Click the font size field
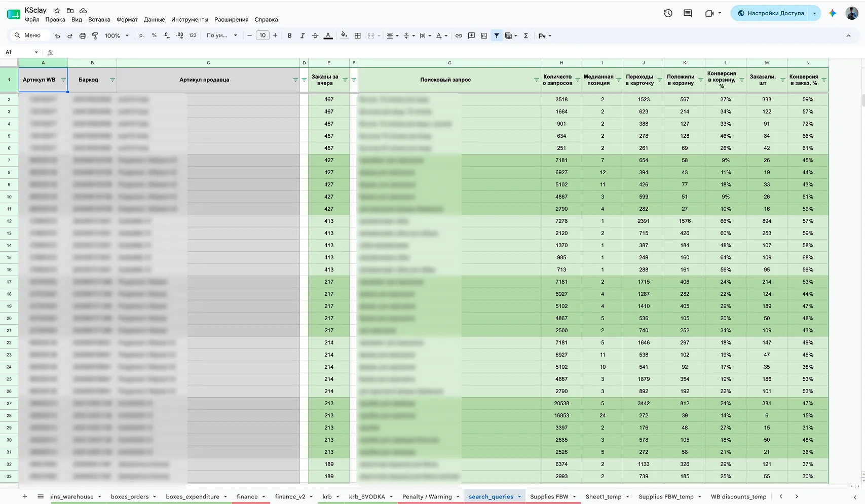The width and height of the screenshot is (865, 504). 262,35
